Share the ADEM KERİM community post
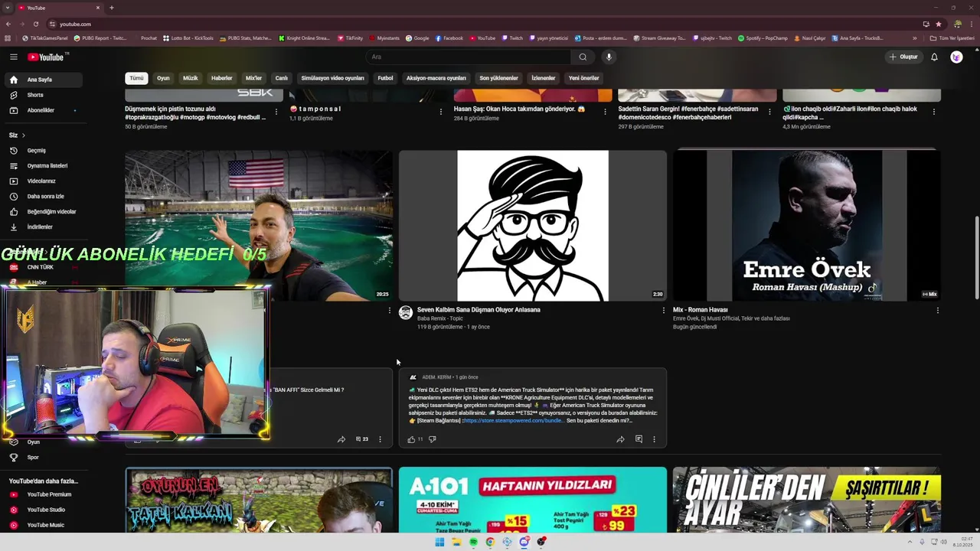980x551 pixels. click(x=620, y=439)
